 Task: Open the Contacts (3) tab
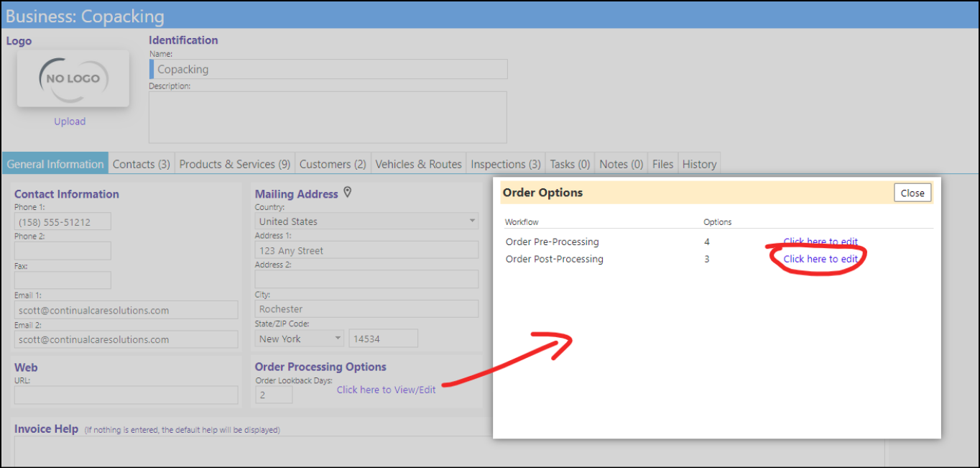pos(142,164)
